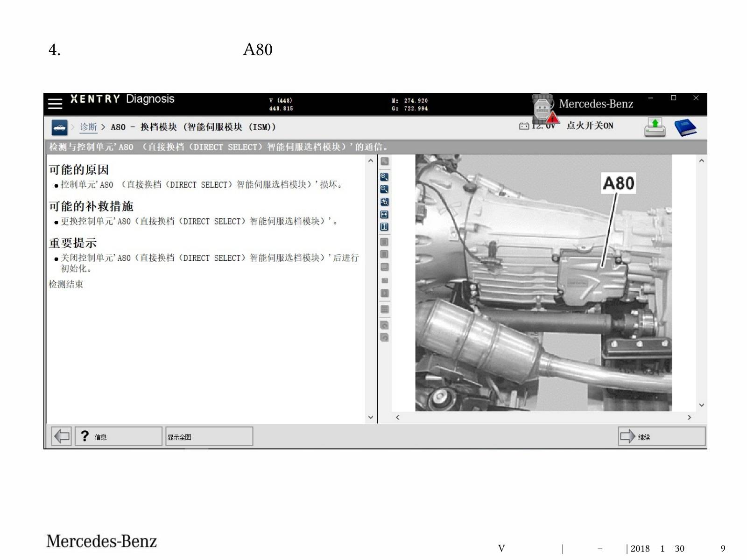The width and height of the screenshot is (747, 560).
Task: Click the 点火开关ON status text
Action: pos(590,126)
